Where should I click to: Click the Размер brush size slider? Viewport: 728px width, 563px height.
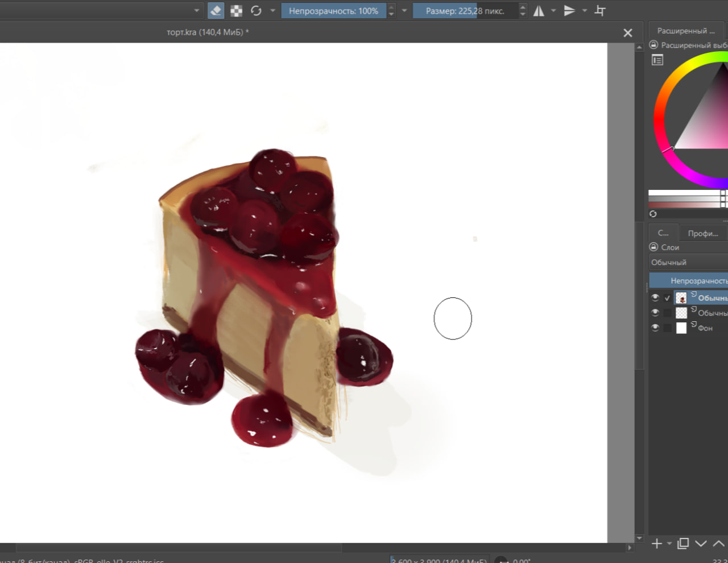[x=465, y=11]
